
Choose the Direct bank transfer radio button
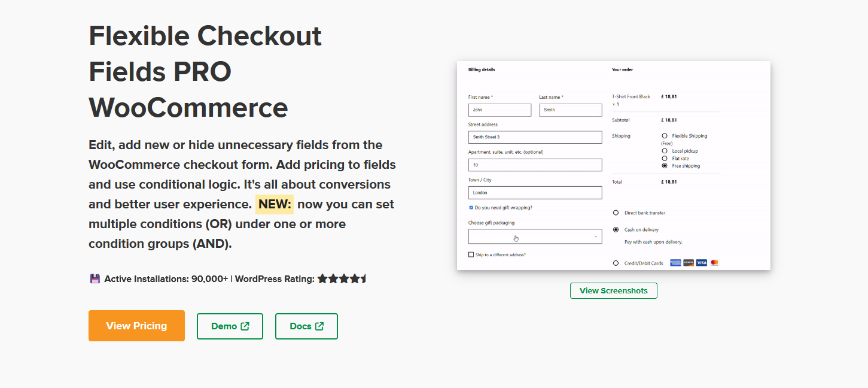click(616, 213)
